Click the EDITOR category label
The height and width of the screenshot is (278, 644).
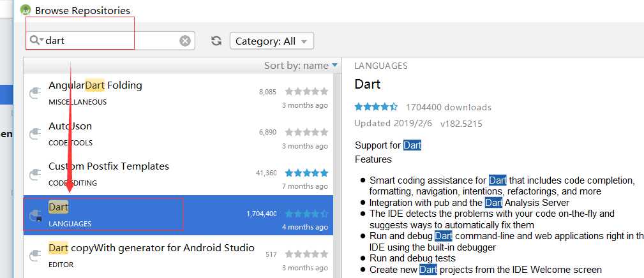(x=61, y=265)
